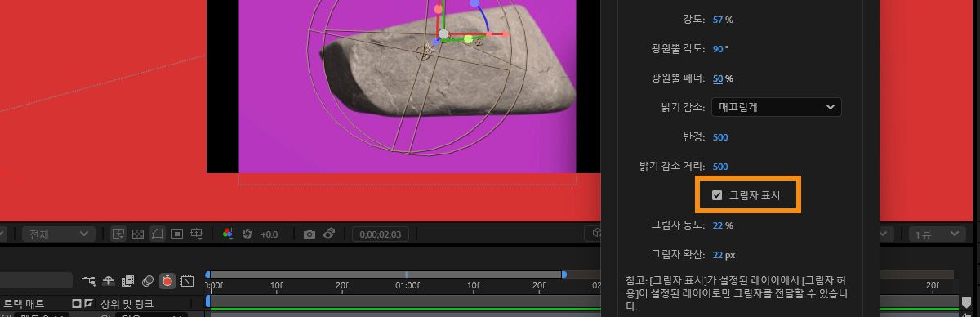Click the 강도 value 57
This screenshot has height=317, width=980.
pos(718,19)
